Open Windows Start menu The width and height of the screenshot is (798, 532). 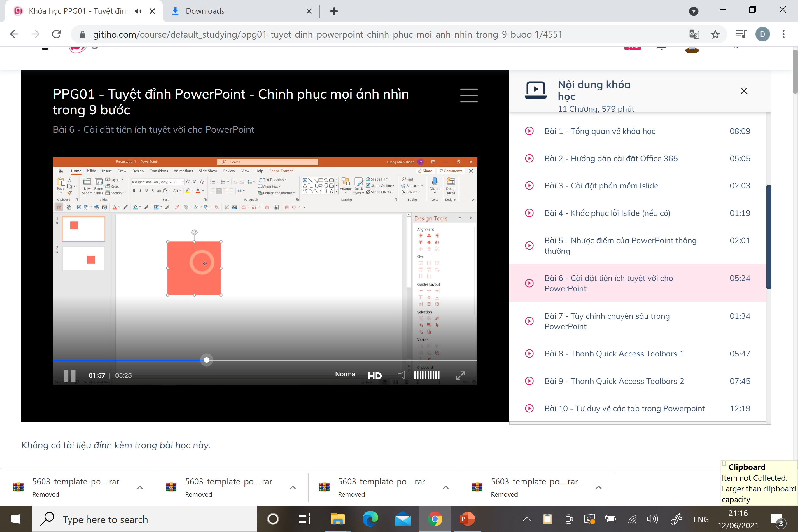click(x=16, y=519)
